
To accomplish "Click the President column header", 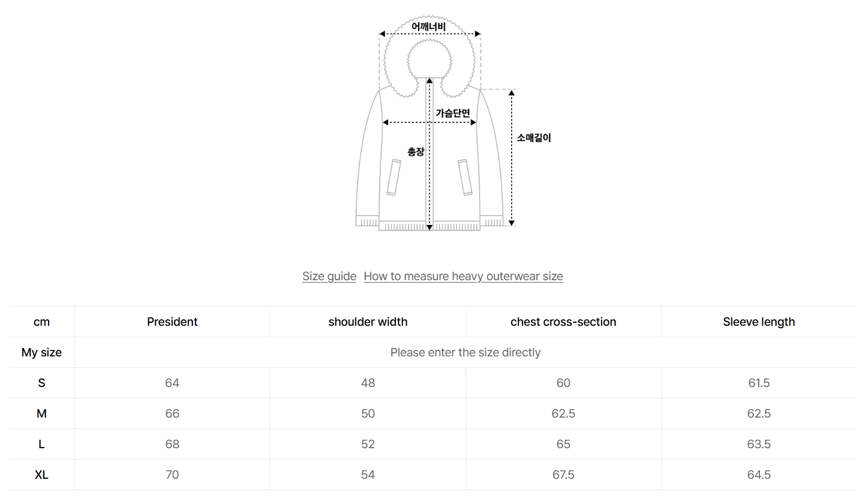I will (x=172, y=322).
